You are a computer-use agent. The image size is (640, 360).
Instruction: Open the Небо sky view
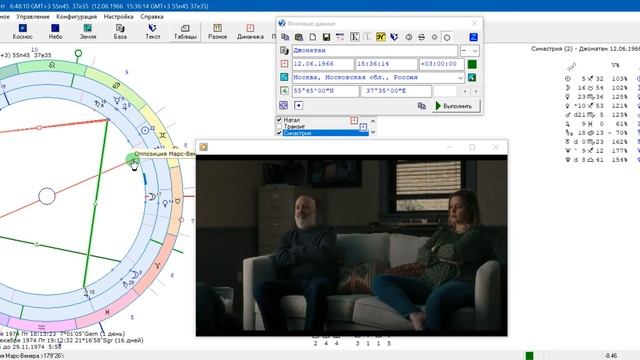pyautogui.click(x=55, y=31)
